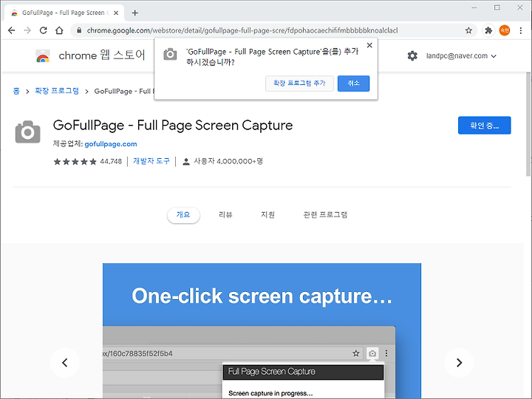The height and width of the screenshot is (399, 532).
Task: Open the browser home page
Action: click(59, 30)
